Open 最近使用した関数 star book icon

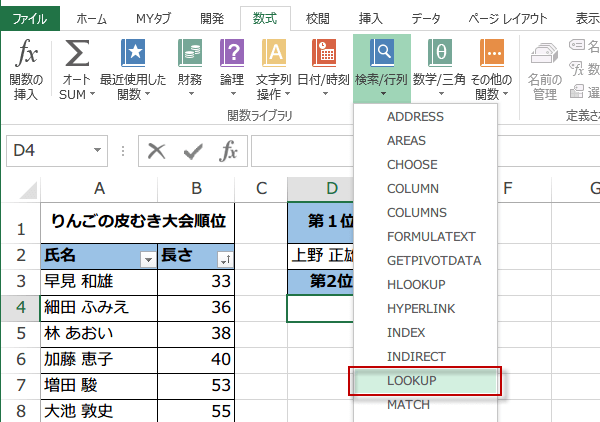tap(133, 53)
